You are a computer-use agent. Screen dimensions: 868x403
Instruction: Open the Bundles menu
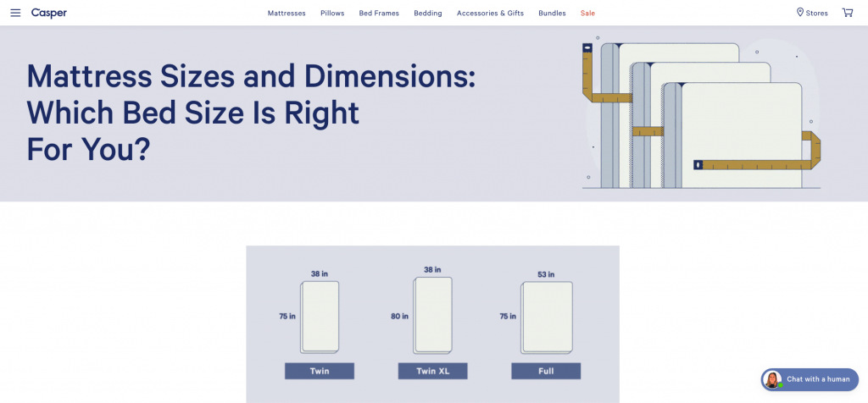pyautogui.click(x=552, y=14)
